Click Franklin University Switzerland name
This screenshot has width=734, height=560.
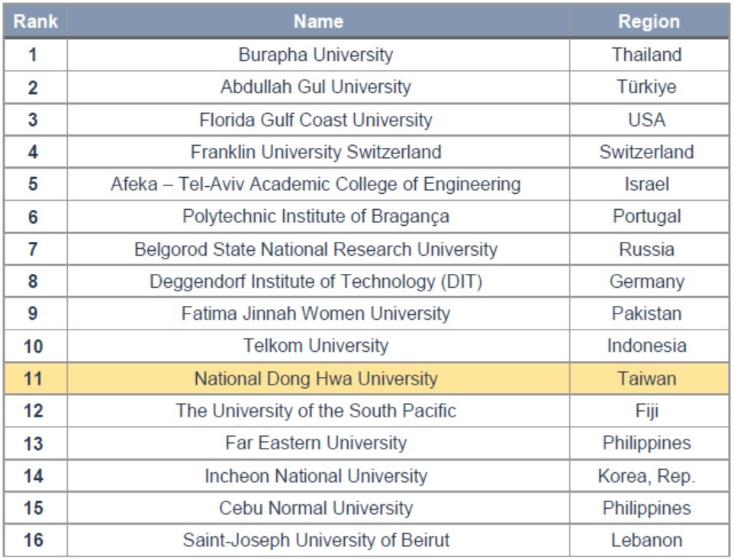click(x=316, y=152)
